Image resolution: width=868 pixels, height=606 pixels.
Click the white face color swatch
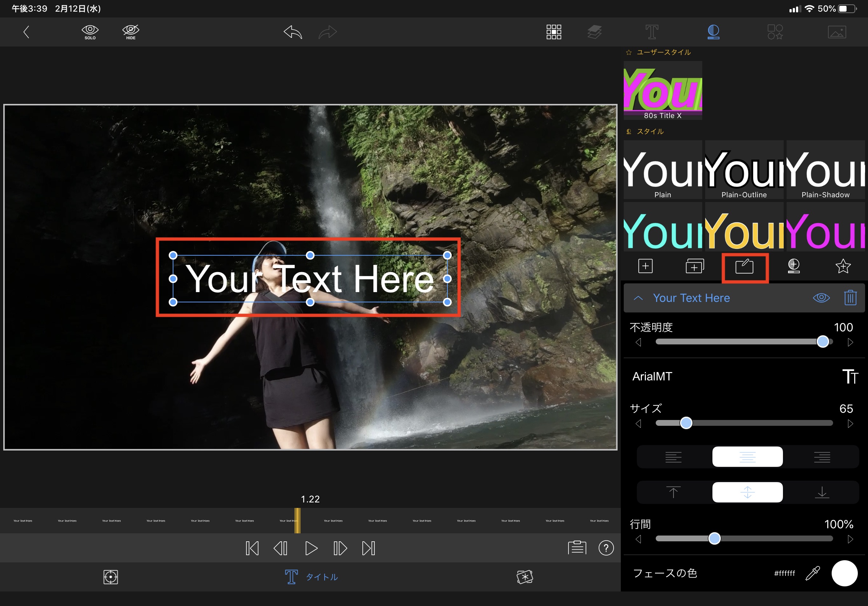[844, 573]
